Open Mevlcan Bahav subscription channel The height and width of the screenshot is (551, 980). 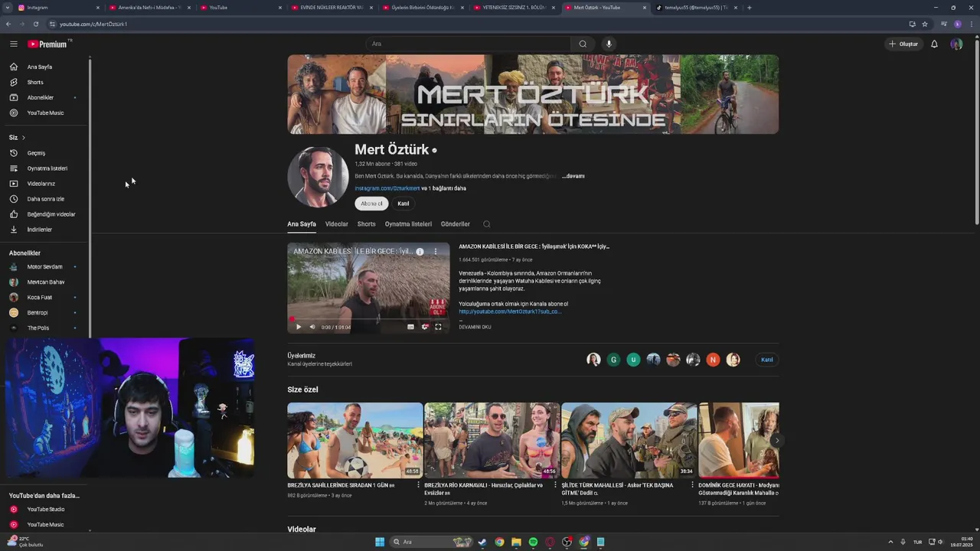tap(46, 282)
